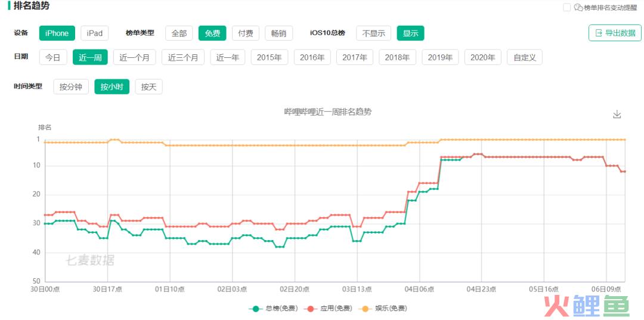The height and width of the screenshot is (320, 644).
Task: Click the 导出数据 export button
Action: click(x=615, y=33)
